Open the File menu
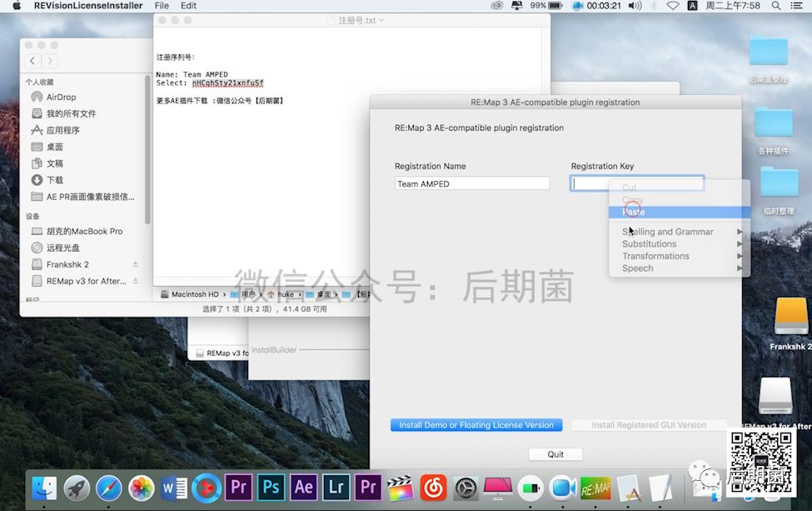Image resolution: width=812 pixels, height=511 pixels. [162, 6]
